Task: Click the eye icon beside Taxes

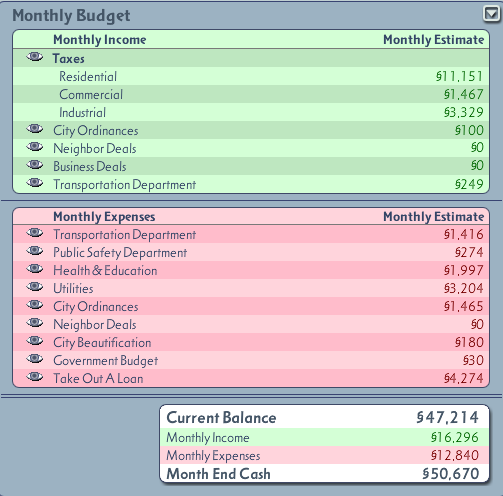Action: point(35,57)
